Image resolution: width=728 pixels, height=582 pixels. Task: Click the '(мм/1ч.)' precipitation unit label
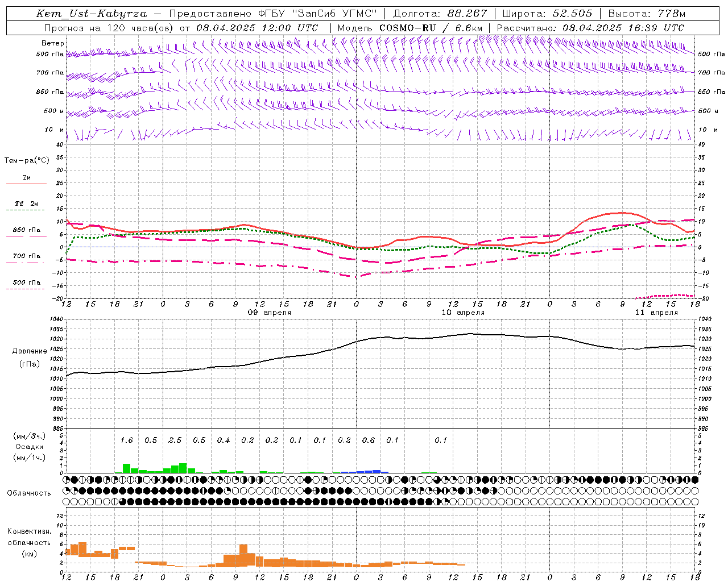(30, 458)
